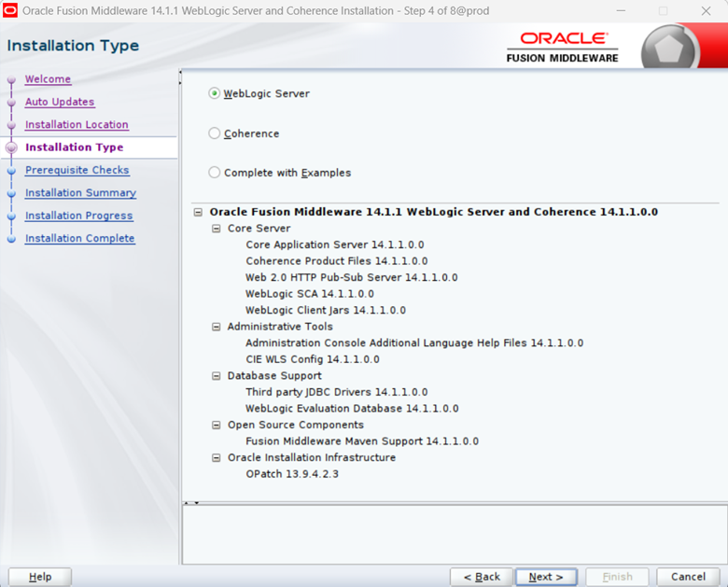Select CIE WLS Config 14.1.1.0.0 row
This screenshot has height=587, width=728.
(313, 359)
